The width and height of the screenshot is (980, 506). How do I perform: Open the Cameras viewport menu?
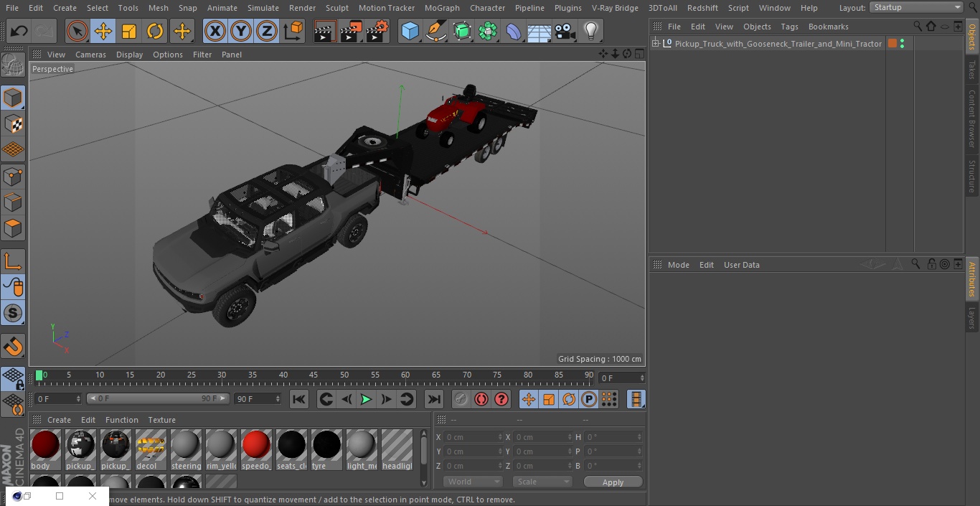point(90,55)
